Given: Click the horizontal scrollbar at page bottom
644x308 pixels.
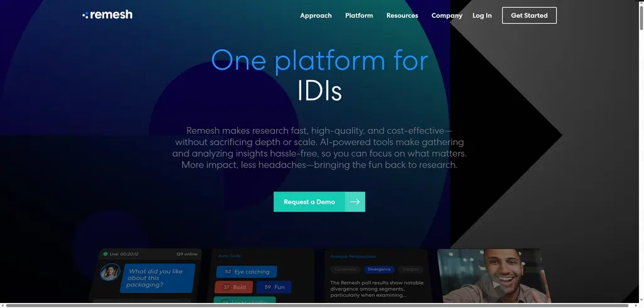Looking at the screenshot, I should coord(314,305).
